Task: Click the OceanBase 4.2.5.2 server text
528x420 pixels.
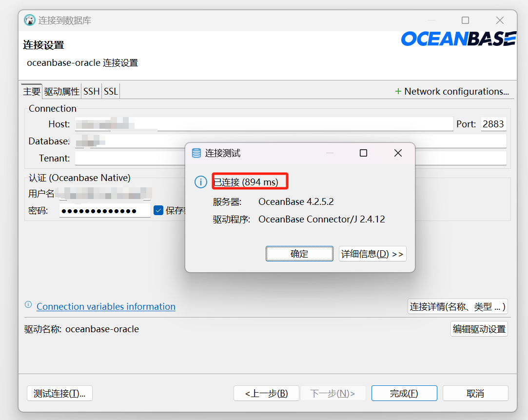Action: click(296, 202)
